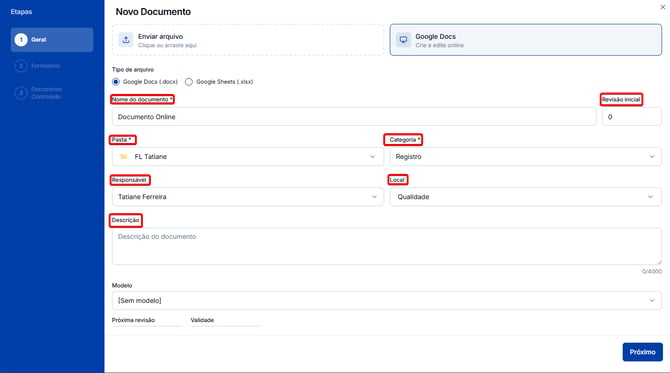This screenshot has width=670, height=373.
Task: Open the Local dropdown showing Qualidade
Action: (x=526, y=197)
